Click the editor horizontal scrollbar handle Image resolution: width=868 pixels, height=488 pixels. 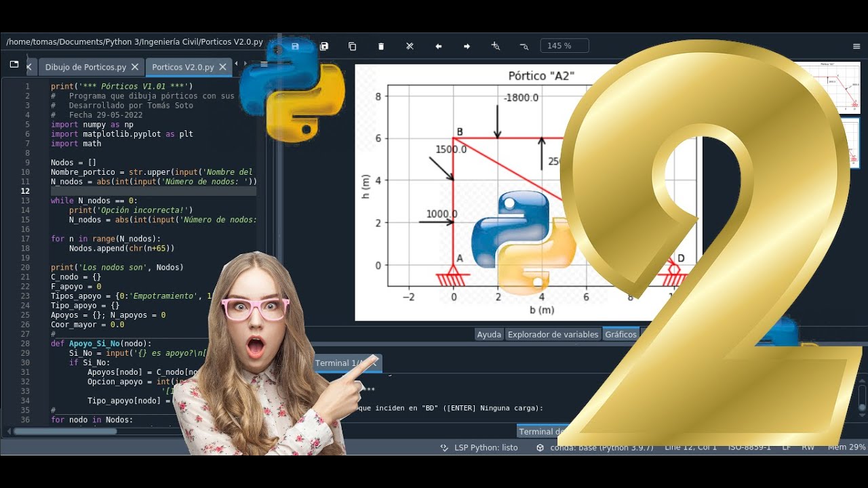(64, 431)
